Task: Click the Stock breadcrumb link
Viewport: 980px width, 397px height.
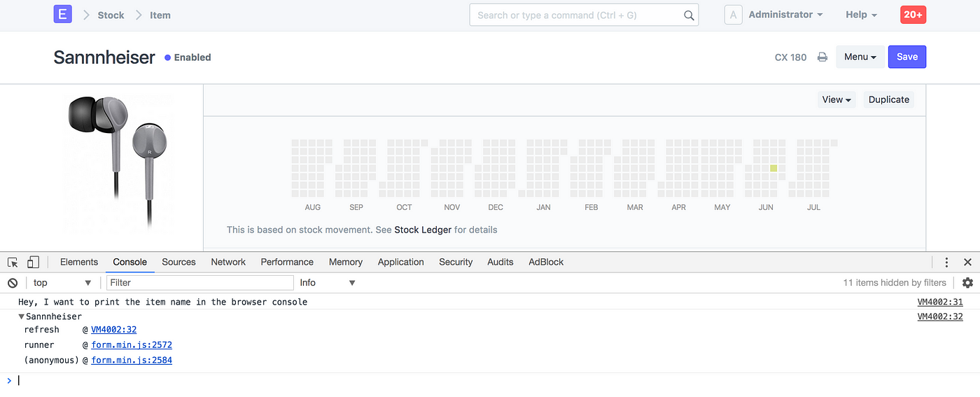Action: (111, 15)
